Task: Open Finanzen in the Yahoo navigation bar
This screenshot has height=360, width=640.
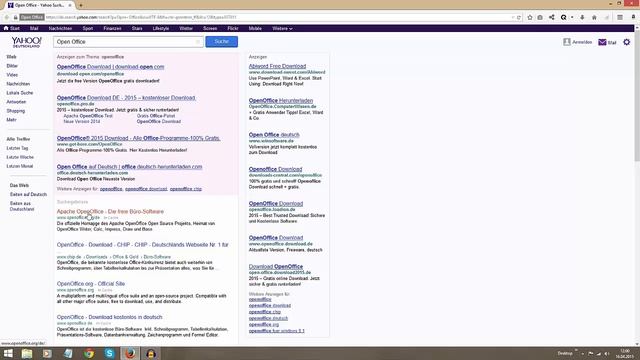Action: pyautogui.click(x=112, y=29)
